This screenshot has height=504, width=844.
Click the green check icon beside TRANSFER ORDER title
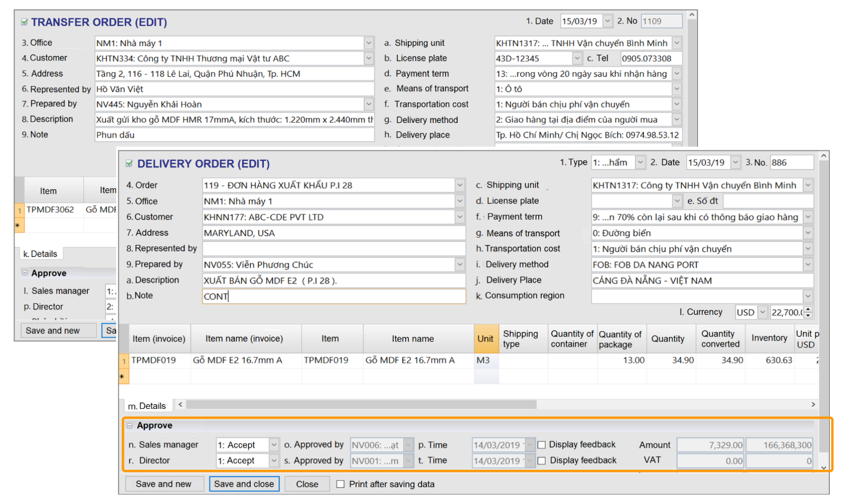click(24, 22)
